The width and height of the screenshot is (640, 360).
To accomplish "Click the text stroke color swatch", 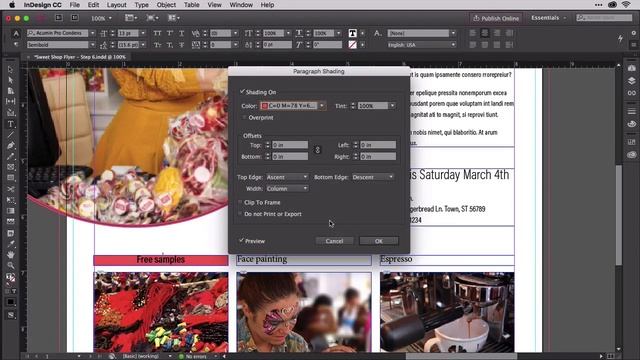I will (352, 45).
